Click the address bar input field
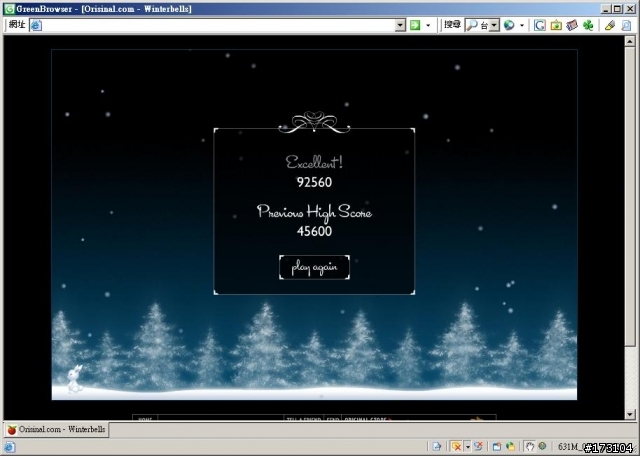Screen dimensions: 640x456 click(x=217, y=25)
